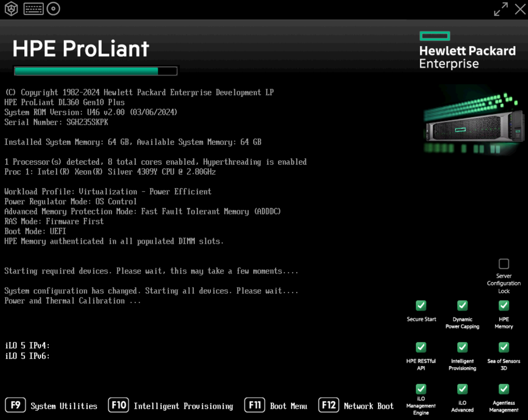Screen dimensions: 528x420
Task: Click the F9 System Utilities key
Action: pos(15,405)
